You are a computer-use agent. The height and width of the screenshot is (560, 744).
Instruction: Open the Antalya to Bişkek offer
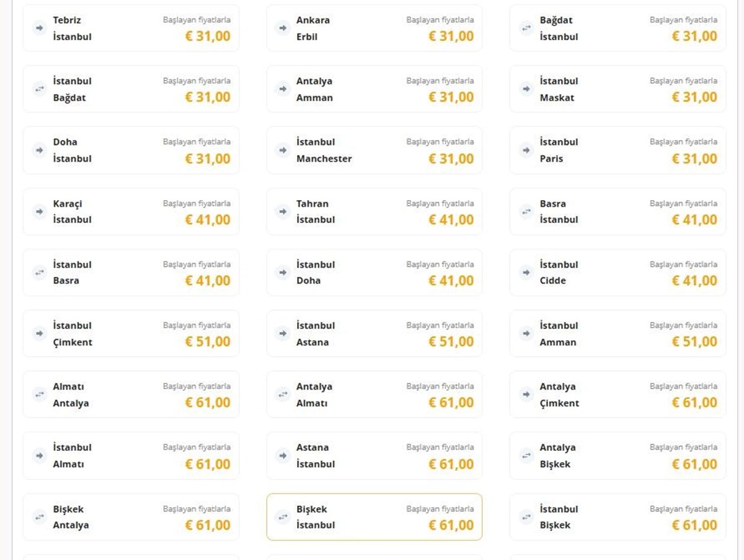click(x=618, y=455)
